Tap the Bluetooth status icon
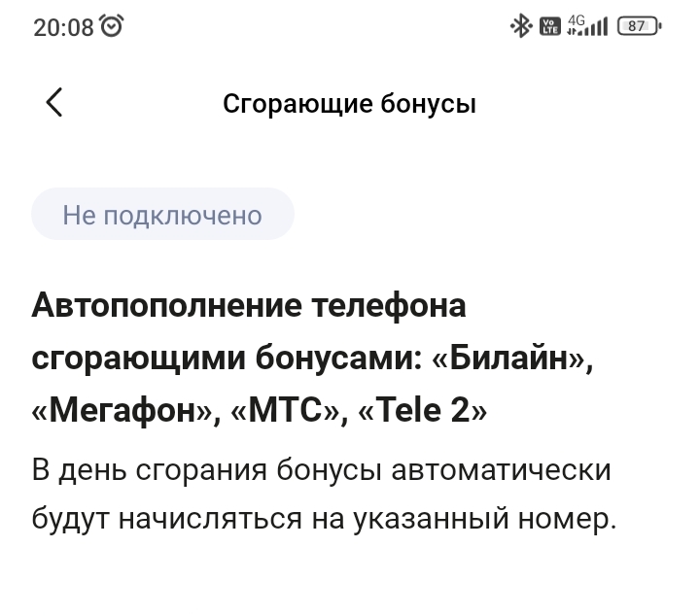700x616 pixels. point(521,26)
